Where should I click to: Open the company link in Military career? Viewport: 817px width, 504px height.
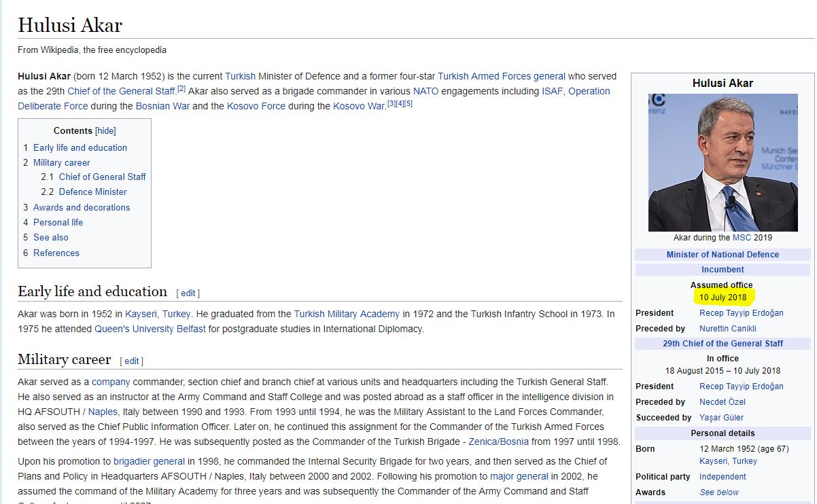tap(111, 382)
